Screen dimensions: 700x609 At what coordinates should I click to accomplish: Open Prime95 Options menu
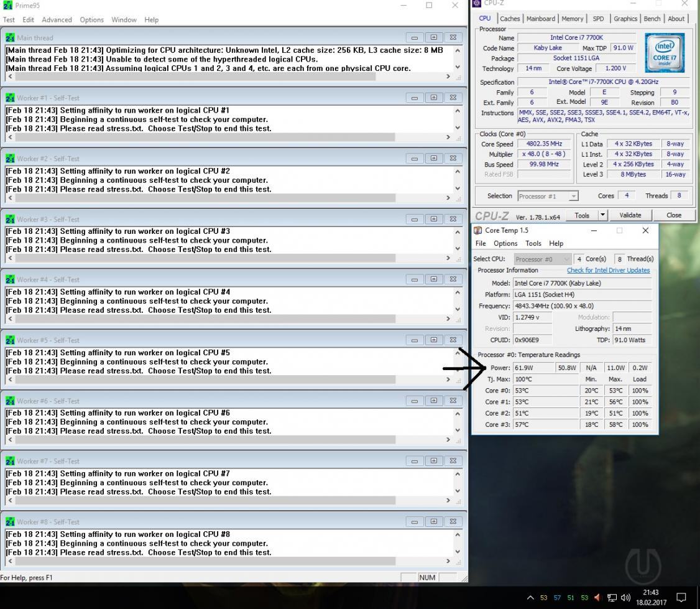tap(91, 20)
